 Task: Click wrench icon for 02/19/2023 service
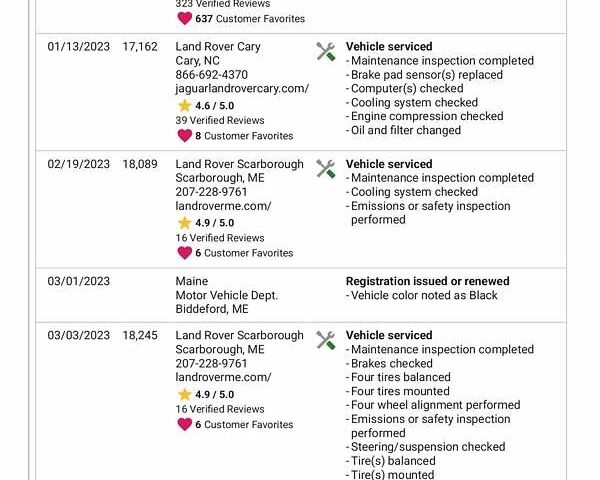(325, 169)
